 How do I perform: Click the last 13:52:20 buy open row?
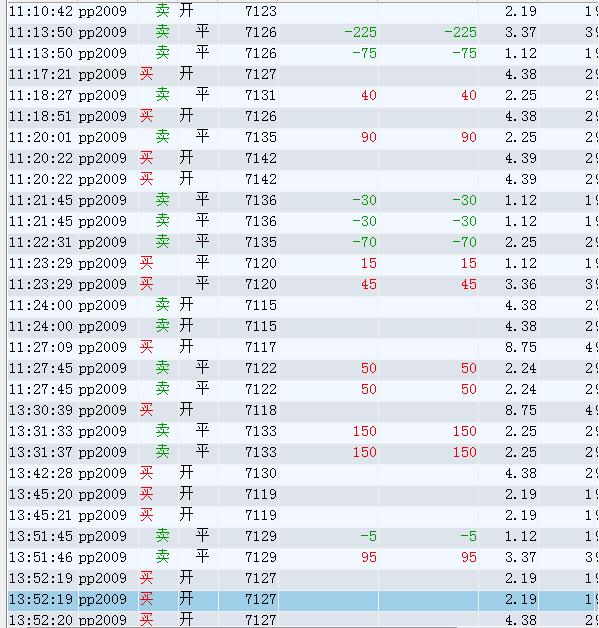pos(303,619)
